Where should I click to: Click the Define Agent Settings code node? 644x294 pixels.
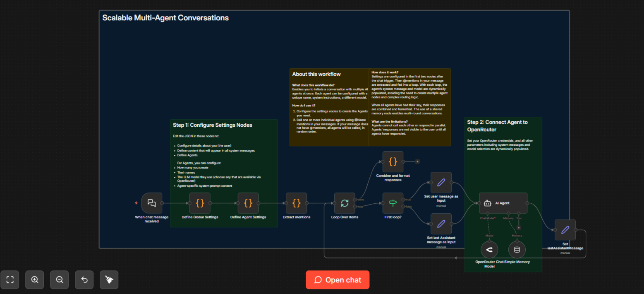tap(248, 203)
